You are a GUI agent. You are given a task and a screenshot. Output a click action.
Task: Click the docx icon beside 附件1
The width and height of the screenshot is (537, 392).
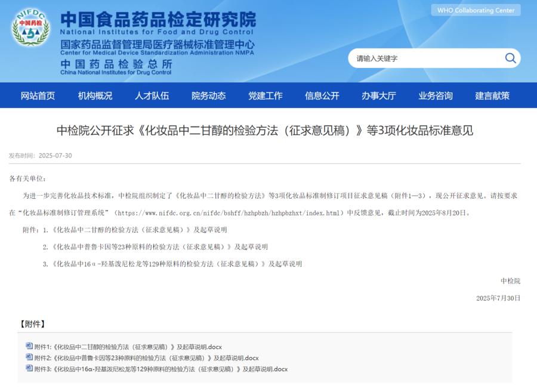tap(29, 346)
